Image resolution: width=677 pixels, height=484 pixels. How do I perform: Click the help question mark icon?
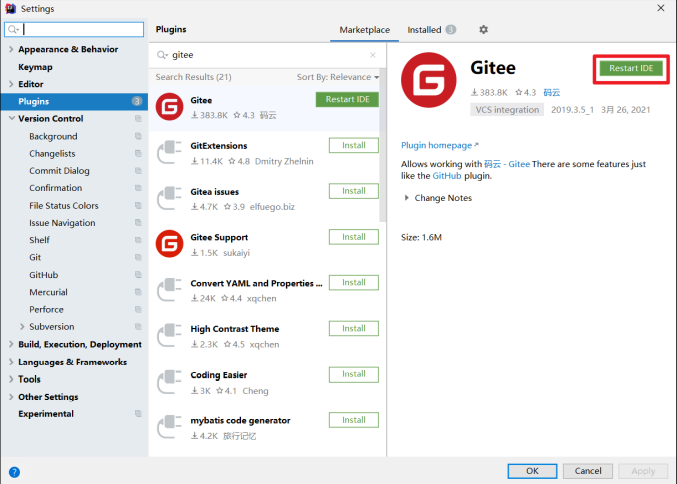coord(14,471)
